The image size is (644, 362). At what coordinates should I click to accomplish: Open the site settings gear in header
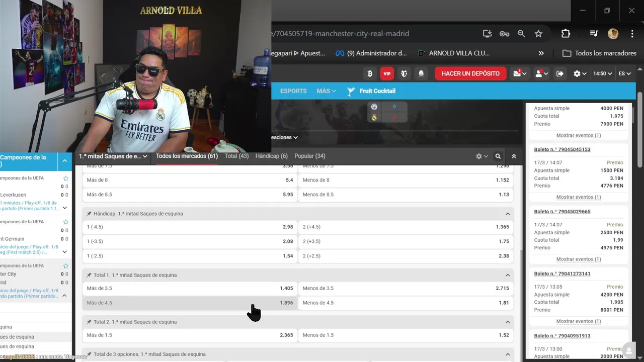[x=580, y=73]
